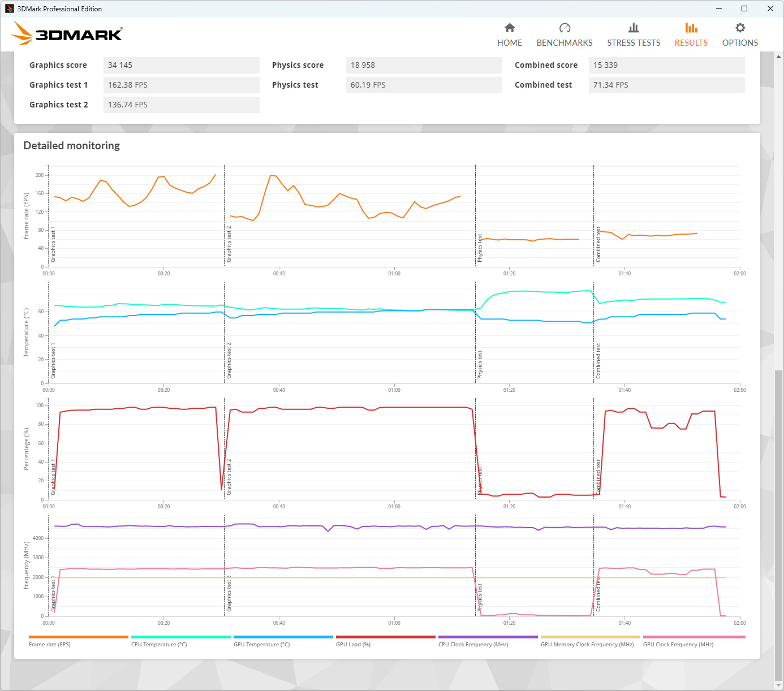Click the 3DMark logo
This screenshot has height=691, width=784.
coord(67,33)
